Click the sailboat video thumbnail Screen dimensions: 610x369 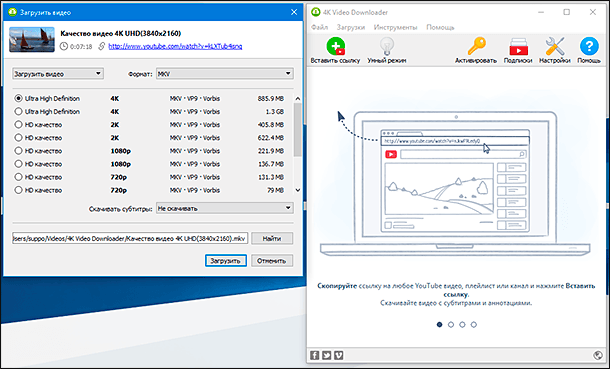pos(32,39)
